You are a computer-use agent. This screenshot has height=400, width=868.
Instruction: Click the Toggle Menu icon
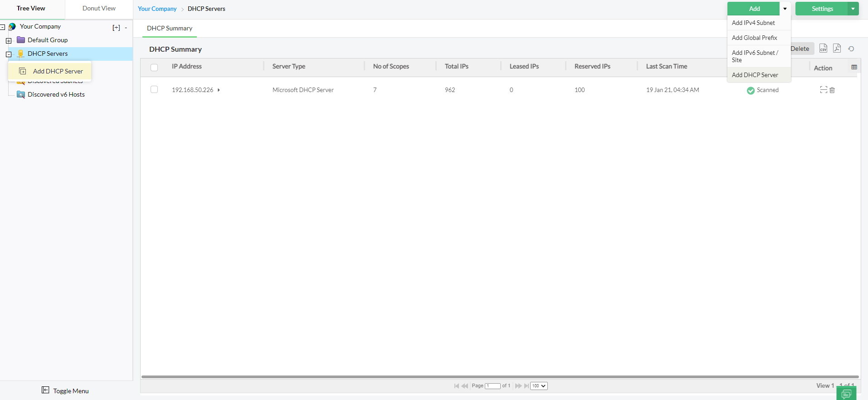point(45,390)
